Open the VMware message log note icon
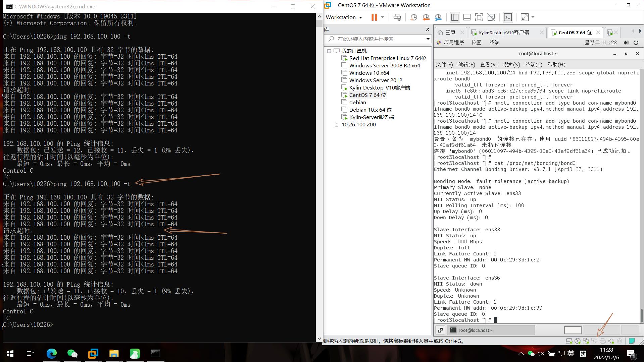 point(632,341)
